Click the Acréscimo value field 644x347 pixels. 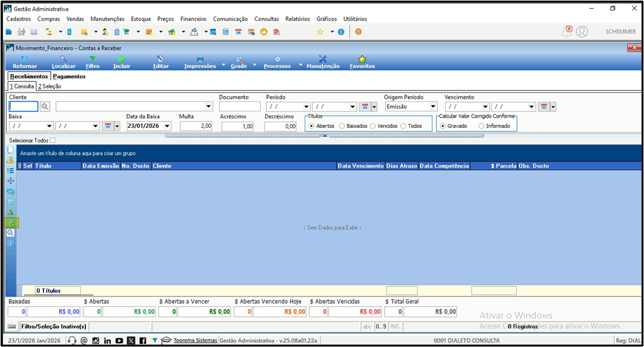(237, 127)
